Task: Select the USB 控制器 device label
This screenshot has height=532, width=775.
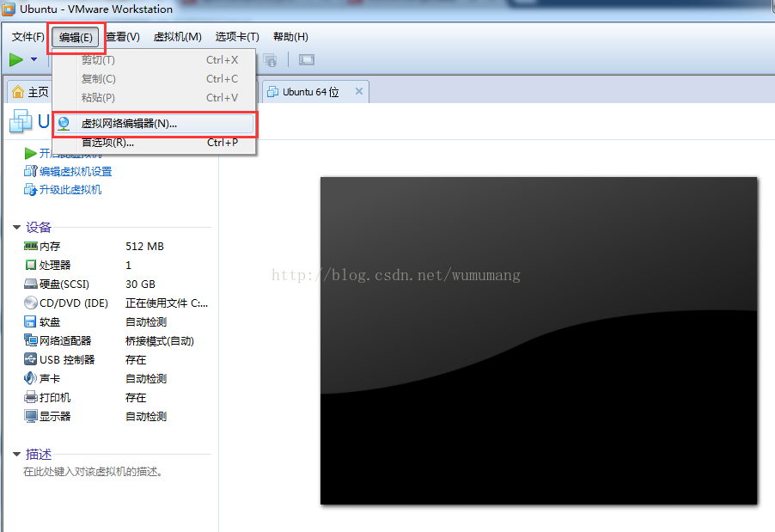Action: click(x=67, y=359)
